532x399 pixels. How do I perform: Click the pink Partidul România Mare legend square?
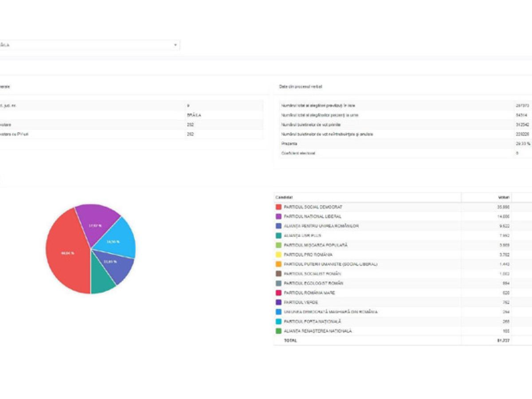pos(278,293)
